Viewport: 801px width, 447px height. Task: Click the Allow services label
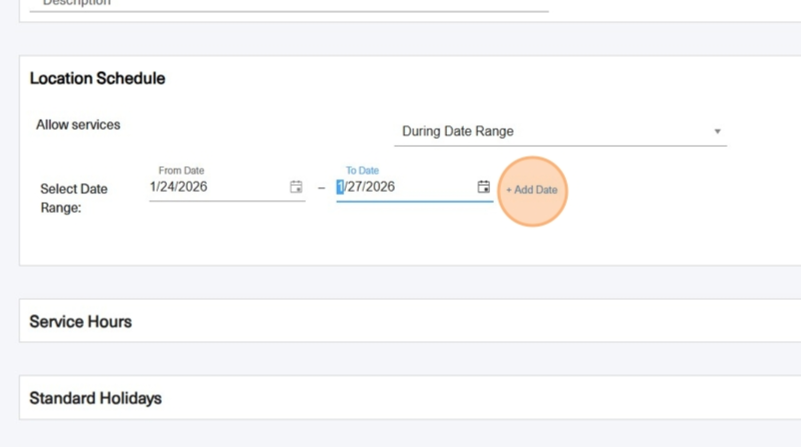pos(78,125)
